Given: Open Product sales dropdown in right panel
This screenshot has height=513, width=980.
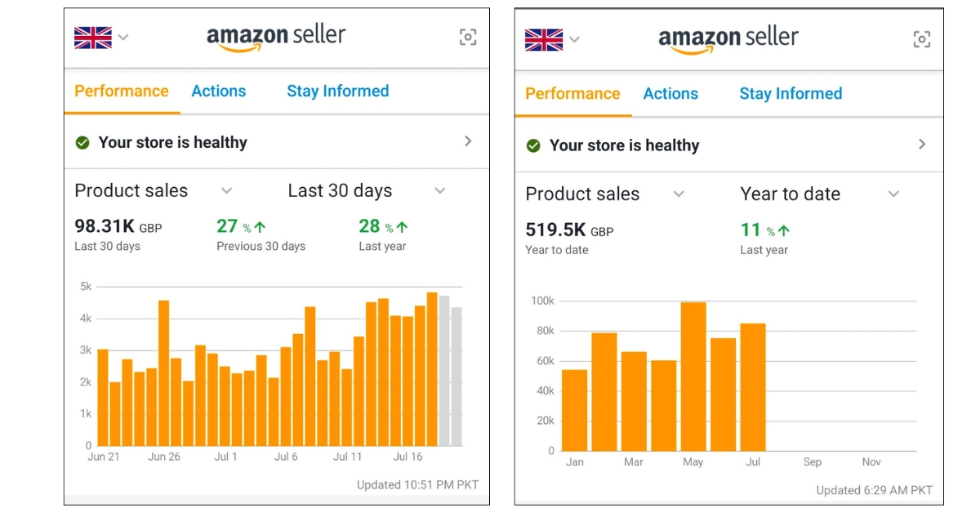Looking at the screenshot, I should 679,194.
